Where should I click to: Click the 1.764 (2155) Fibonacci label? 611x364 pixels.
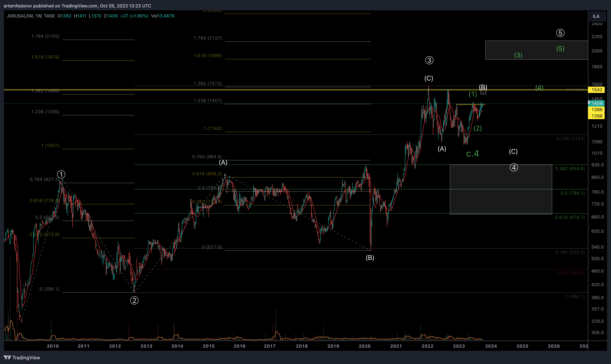click(45, 36)
